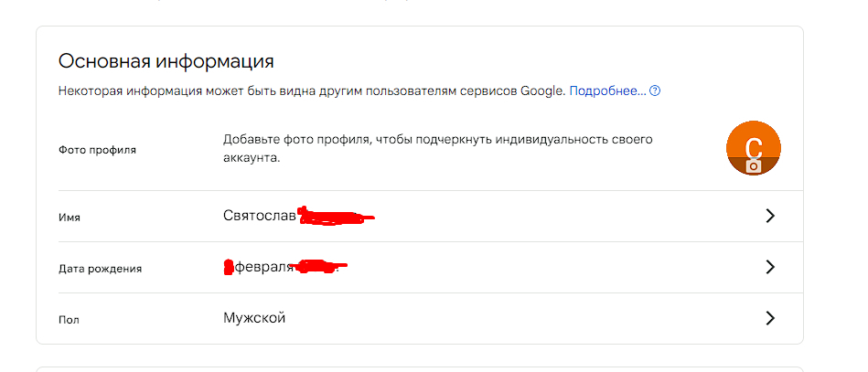Select the name value Святослав
The image size is (868, 372).
pos(260,216)
